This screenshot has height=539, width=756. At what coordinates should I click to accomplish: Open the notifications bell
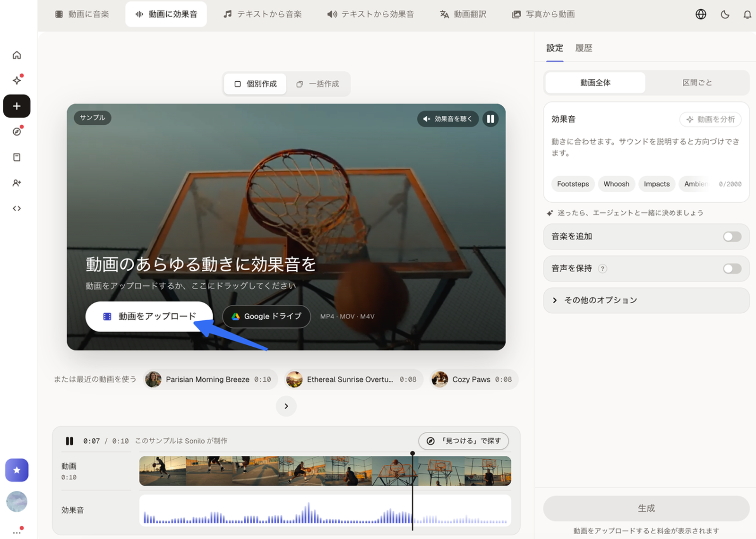tap(747, 14)
